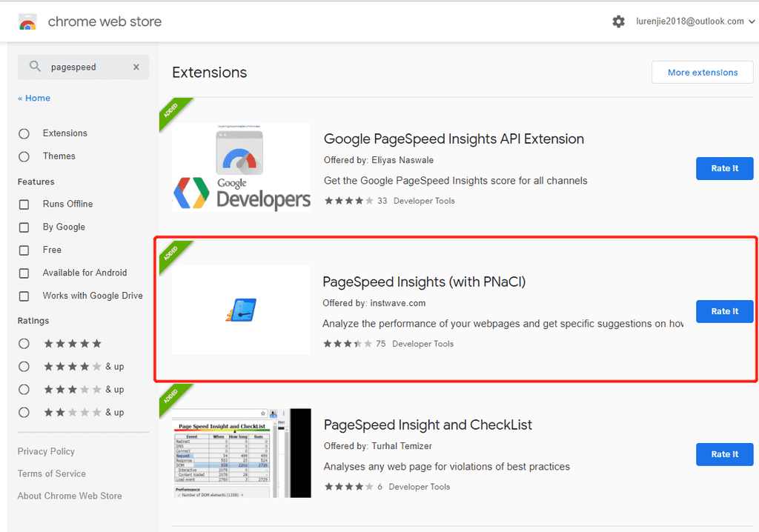Toggle Available for Android checkbox
Screen dimensions: 759x532
point(24,273)
